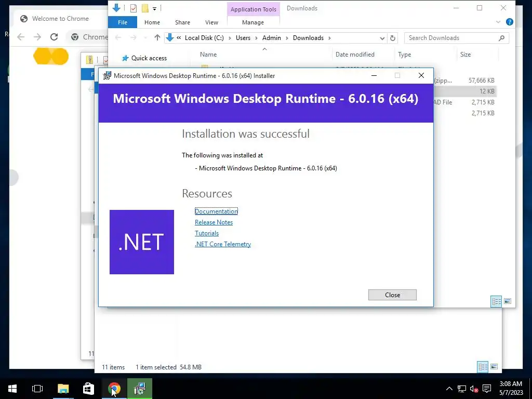Viewport: 532px width, 399px height.
Task: Click the Welcome to Chrome browser tab
Action: 60,19
